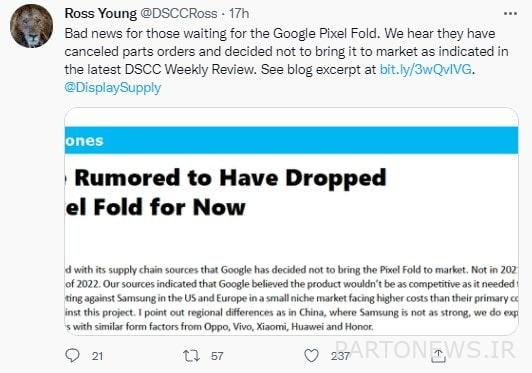This screenshot has height=373, width=532.
Task: Open the bit.ly/3wQvIVG link
Action: tap(425, 69)
